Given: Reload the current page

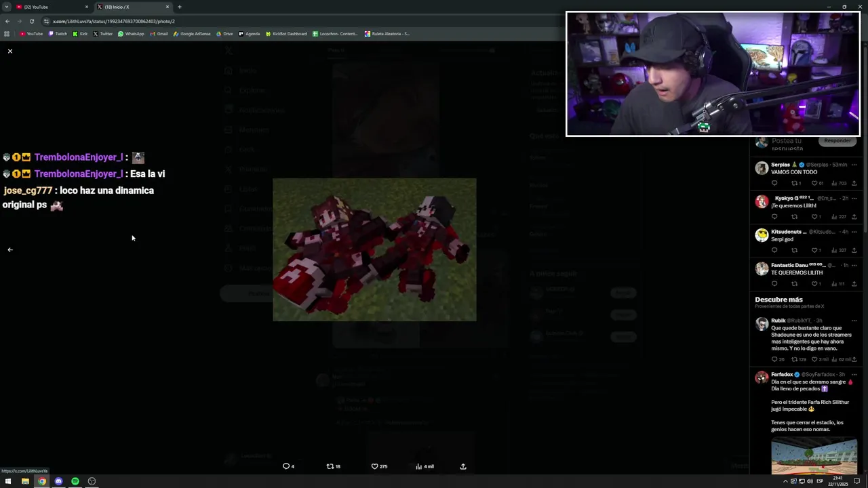Looking at the screenshot, I should tap(32, 21).
